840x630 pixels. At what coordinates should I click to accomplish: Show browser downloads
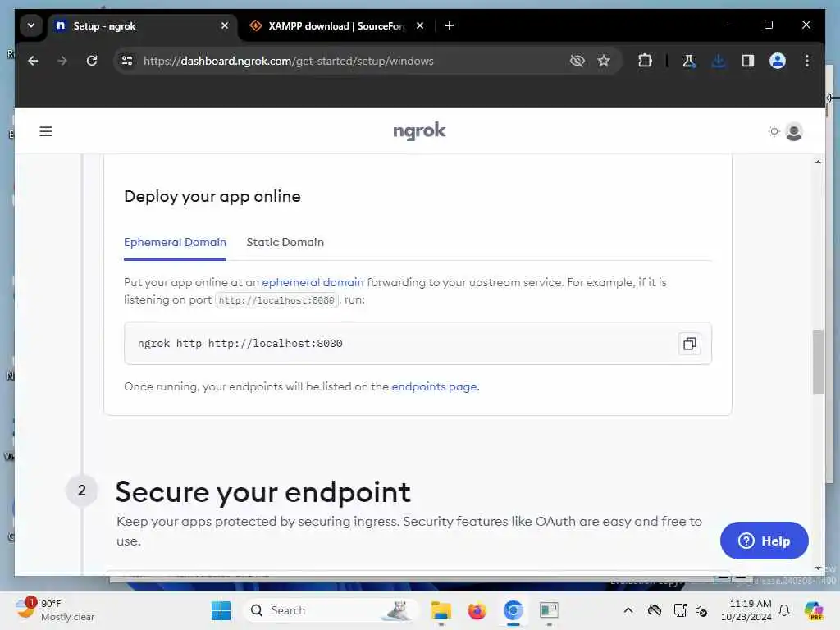pyautogui.click(x=719, y=61)
